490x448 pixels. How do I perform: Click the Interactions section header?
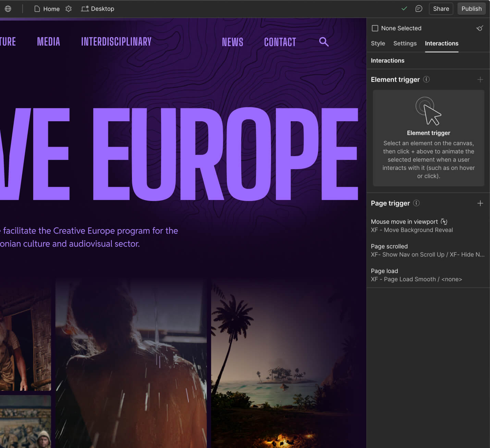click(x=388, y=61)
